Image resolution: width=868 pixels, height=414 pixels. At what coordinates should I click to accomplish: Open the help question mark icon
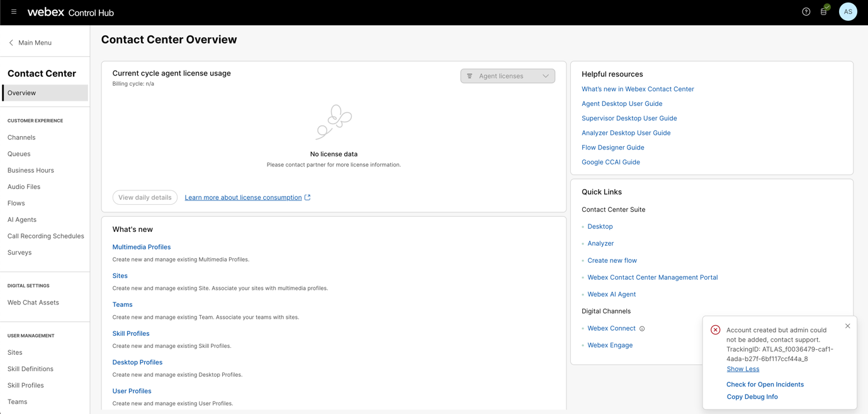tap(806, 12)
